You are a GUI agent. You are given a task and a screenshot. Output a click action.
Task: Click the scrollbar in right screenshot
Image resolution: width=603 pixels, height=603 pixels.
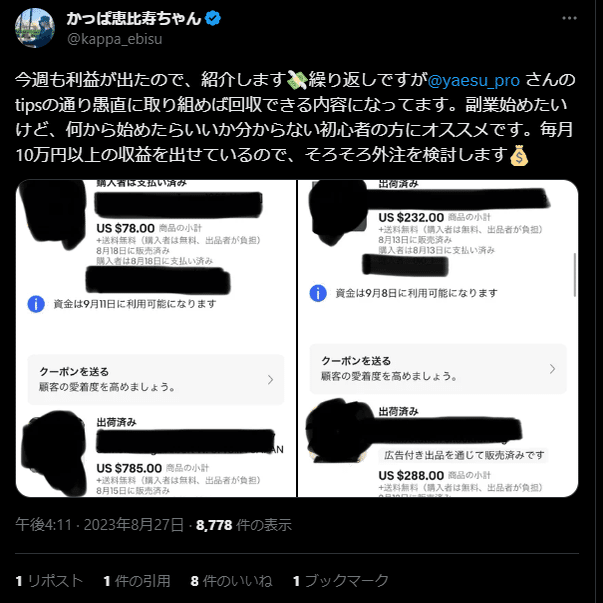(x=575, y=275)
